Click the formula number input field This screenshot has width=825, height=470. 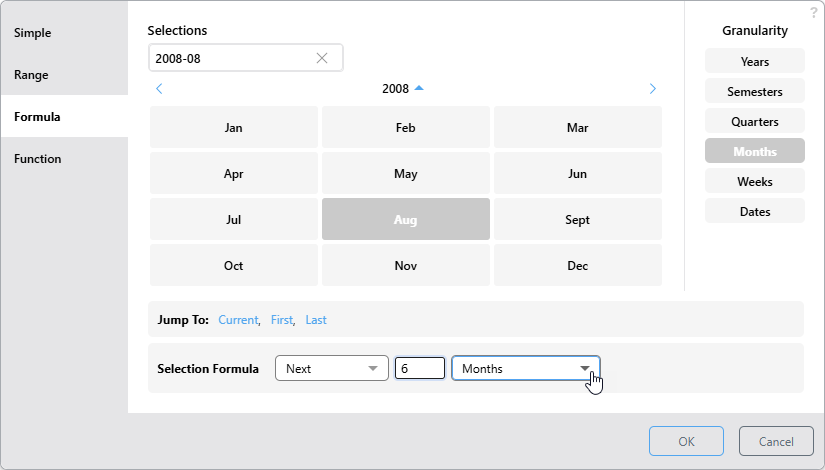(419, 369)
